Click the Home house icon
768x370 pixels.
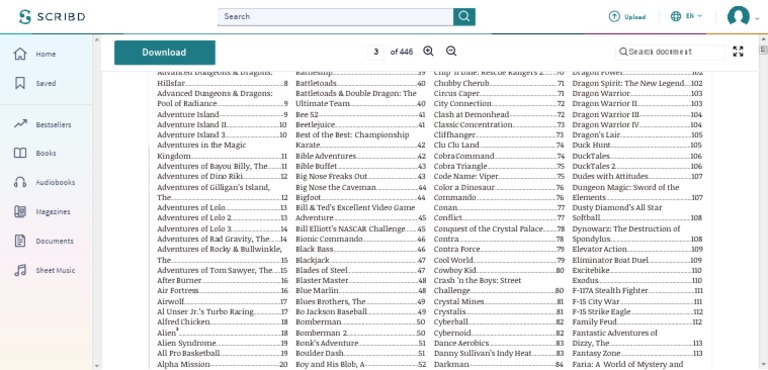(20, 54)
